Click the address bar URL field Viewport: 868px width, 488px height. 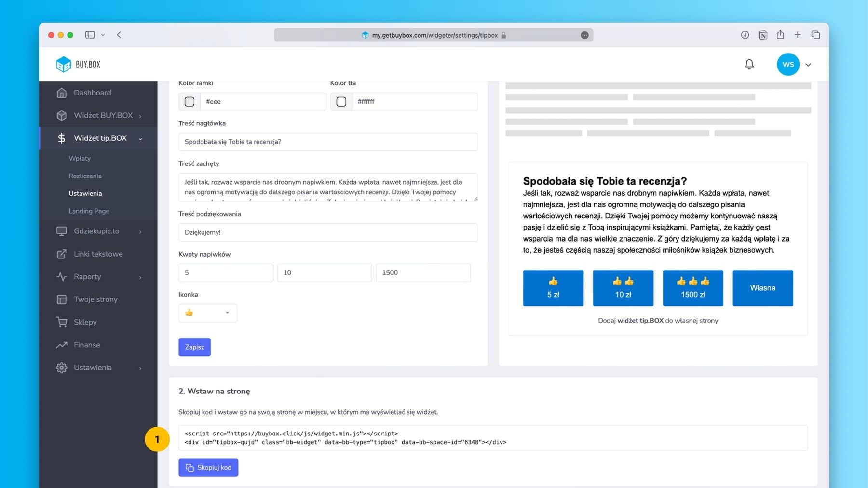tap(434, 35)
